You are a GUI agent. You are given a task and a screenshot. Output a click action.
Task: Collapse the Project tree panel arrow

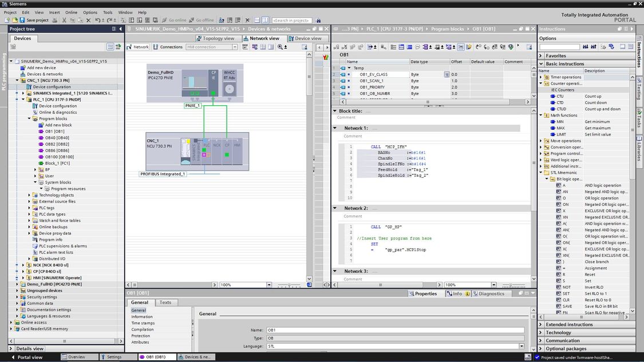coord(120,29)
